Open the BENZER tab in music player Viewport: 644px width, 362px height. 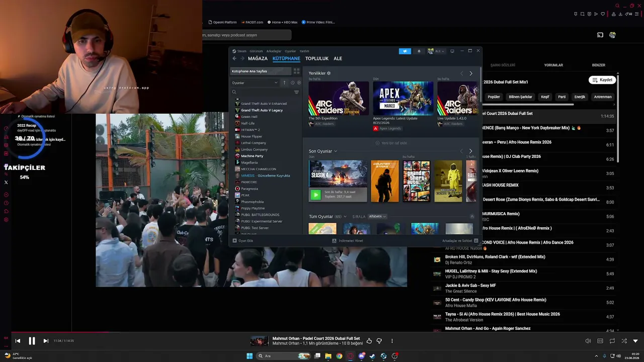click(x=599, y=65)
